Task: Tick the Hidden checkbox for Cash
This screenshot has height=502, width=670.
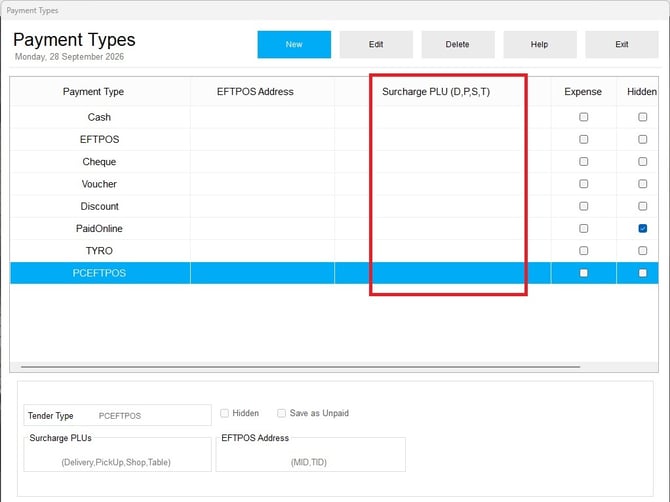Action: coord(642,117)
